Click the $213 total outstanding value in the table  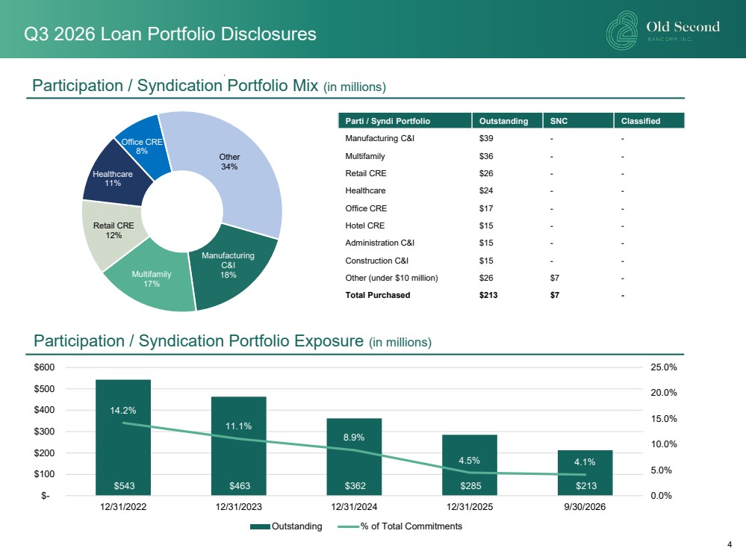click(x=488, y=295)
